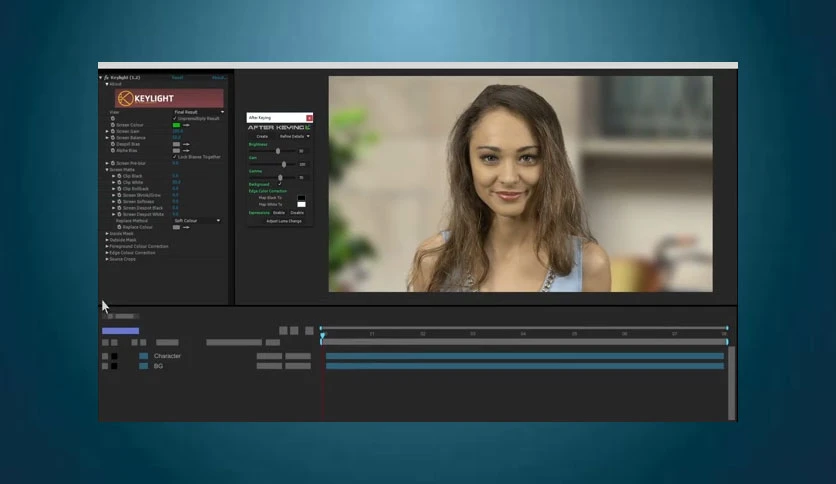Toggle the Screen Colour stopwatch
The height and width of the screenshot is (484, 836).
112,125
